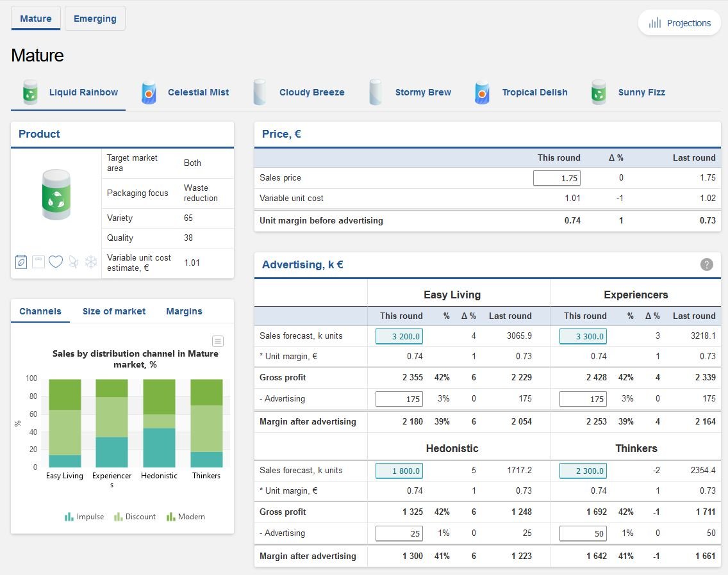Click the heart icon under the product image

[x=56, y=262]
